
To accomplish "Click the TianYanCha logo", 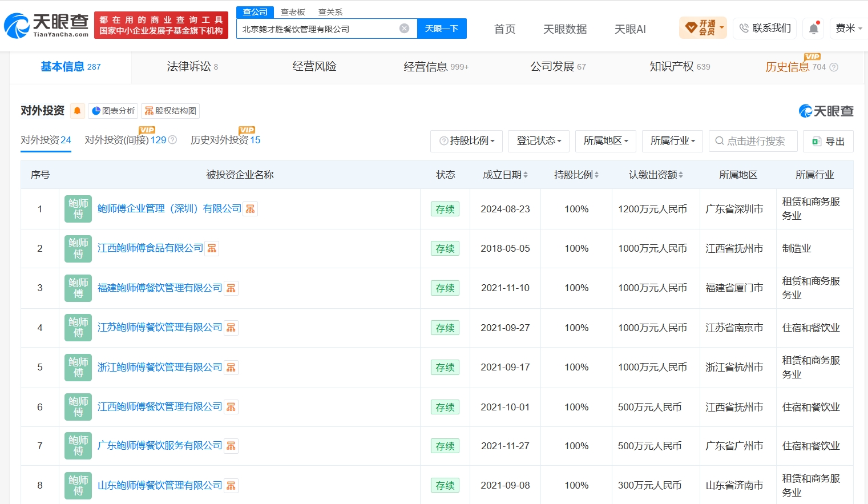I will (46, 26).
